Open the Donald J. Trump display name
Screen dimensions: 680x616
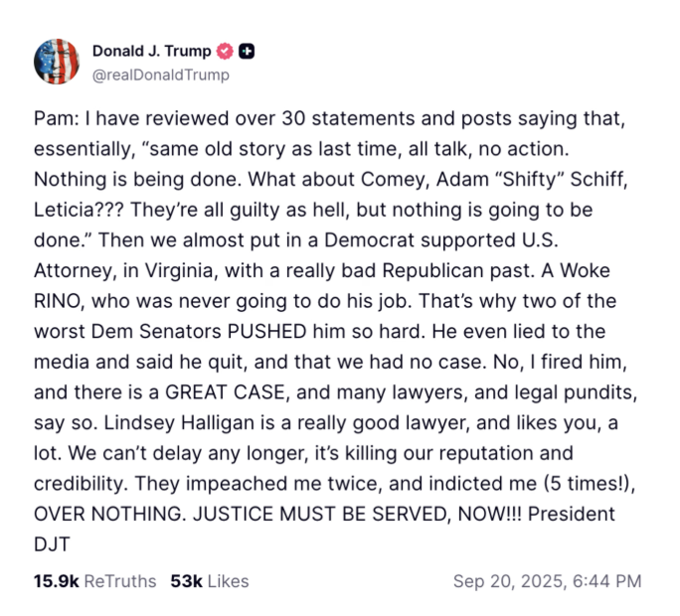(x=151, y=52)
